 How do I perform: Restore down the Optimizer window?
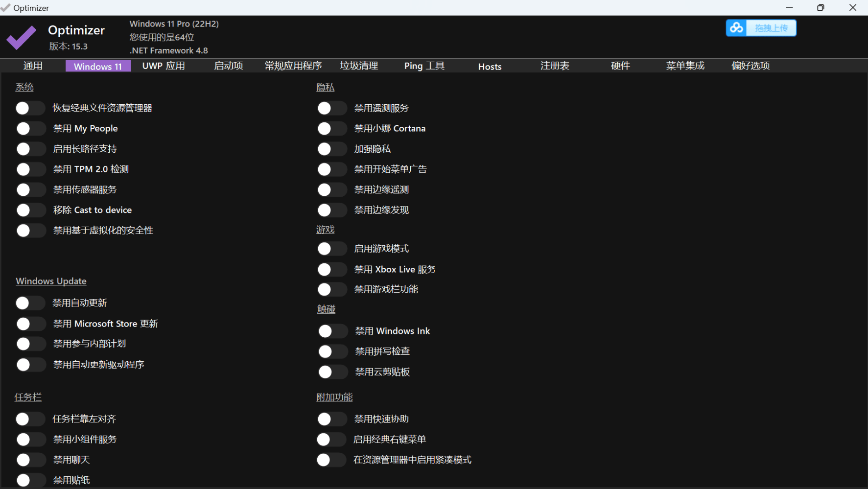(821, 8)
